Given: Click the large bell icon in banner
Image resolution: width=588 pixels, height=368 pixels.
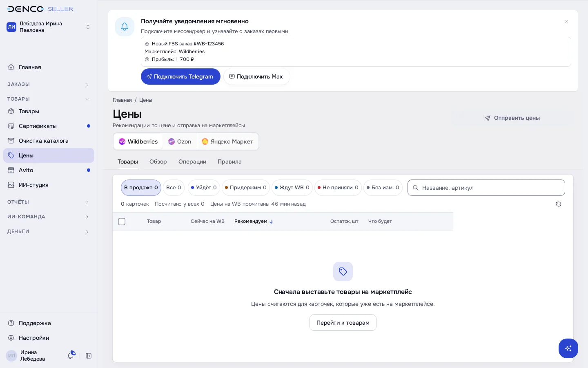Looking at the screenshot, I should (125, 27).
